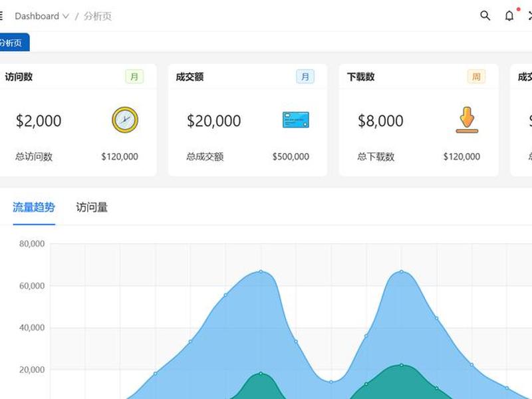This screenshot has height=399, width=532.
Task: Click the $8,000 value
Action: 380,121
